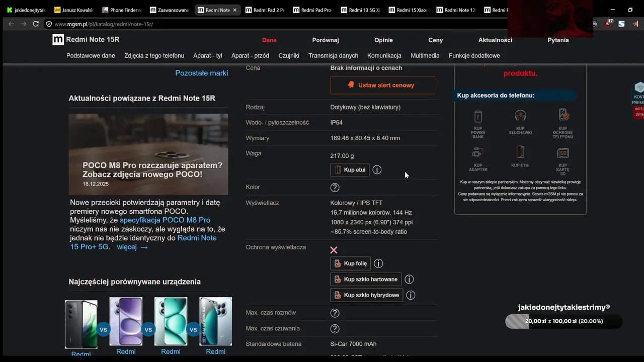Screen dimensions: 644x362
Task: Select the black phone comparison thumbnail
Action: pyautogui.click(x=81, y=324)
